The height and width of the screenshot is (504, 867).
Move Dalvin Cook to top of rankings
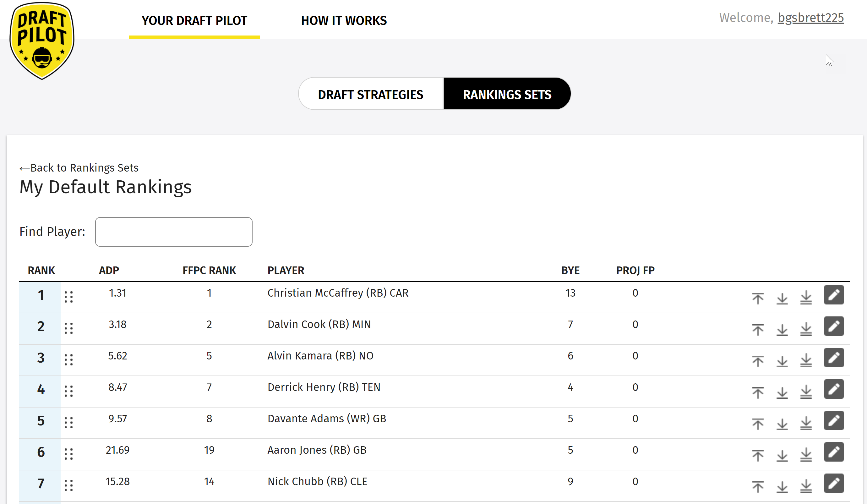click(758, 330)
